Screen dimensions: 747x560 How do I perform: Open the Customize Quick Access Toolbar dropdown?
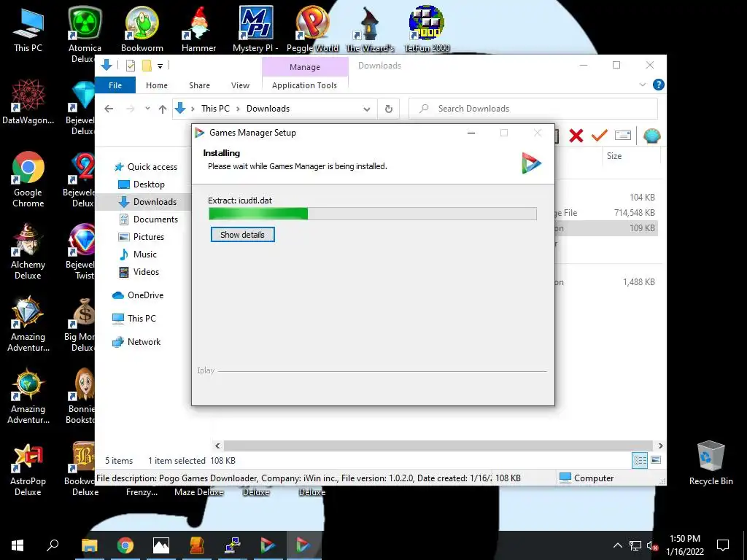pos(160,66)
